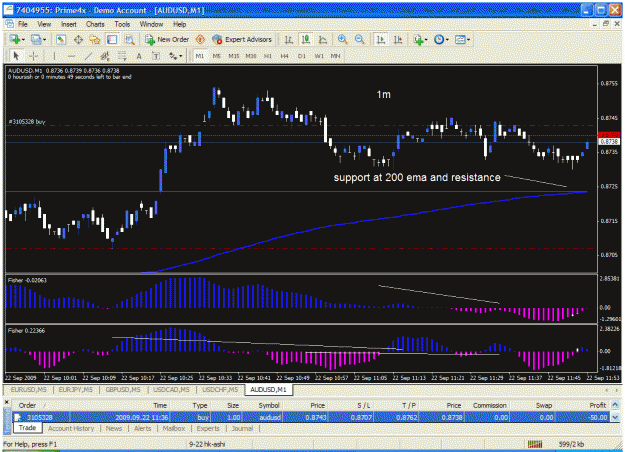
Task: Switch to the EURUSD,M5 chart tab
Action: (29, 389)
